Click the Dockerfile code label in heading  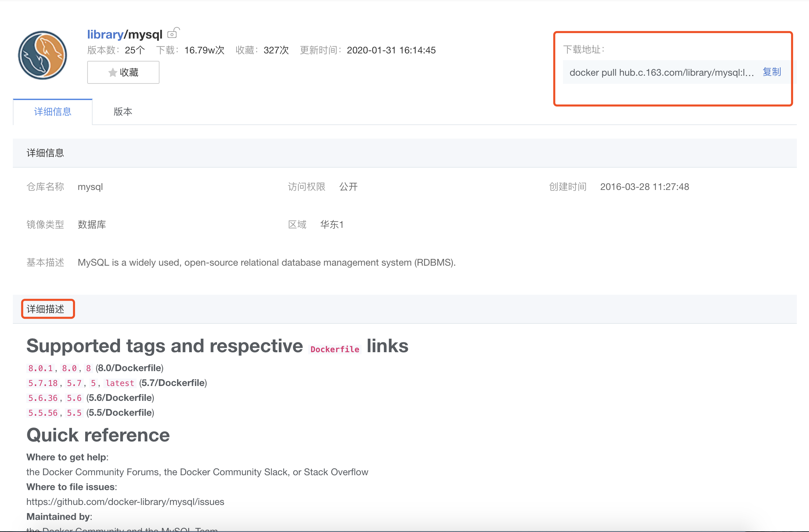click(x=335, y=349)
